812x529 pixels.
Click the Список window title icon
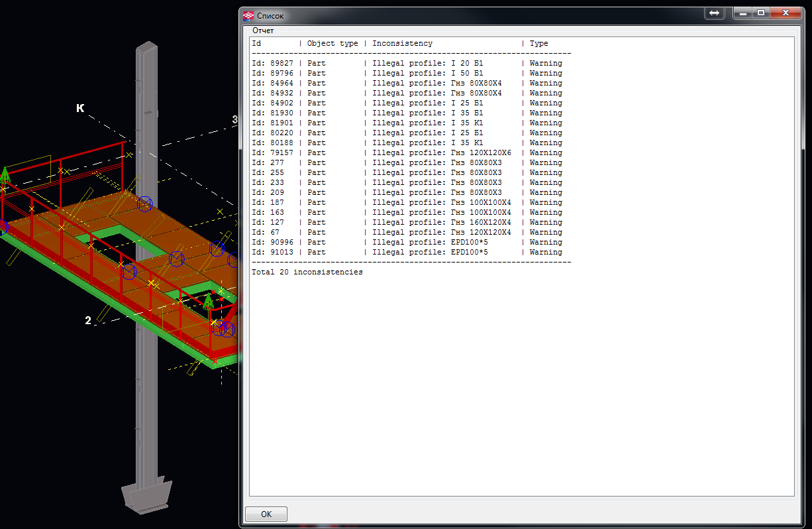coord(249,14)
